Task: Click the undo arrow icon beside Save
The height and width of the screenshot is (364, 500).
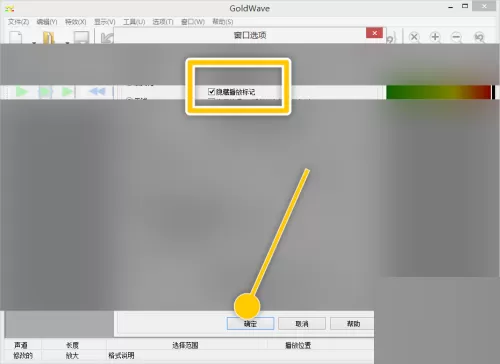Action: (x=107, y=38)
